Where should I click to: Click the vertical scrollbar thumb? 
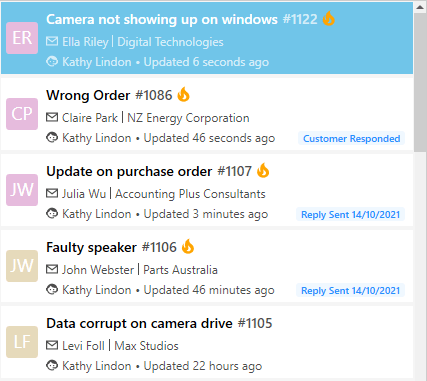(420, 83)
